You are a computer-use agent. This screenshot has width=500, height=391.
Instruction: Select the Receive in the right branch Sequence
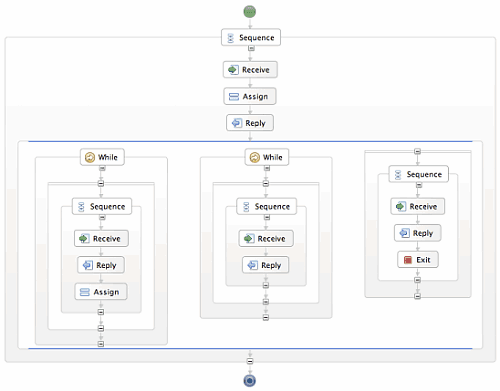pos(418,206)
